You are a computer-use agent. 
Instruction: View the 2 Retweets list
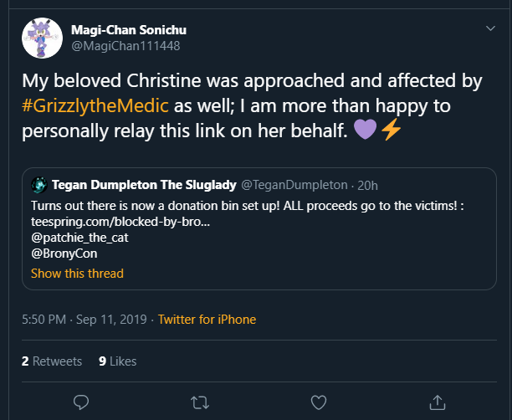52,361
